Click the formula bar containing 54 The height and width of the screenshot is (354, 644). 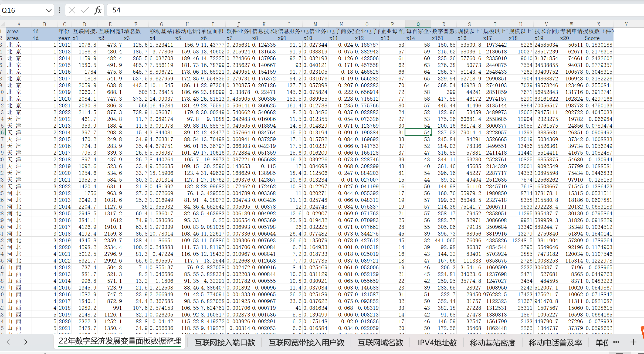pyautogui.click(x=351, y=10)
